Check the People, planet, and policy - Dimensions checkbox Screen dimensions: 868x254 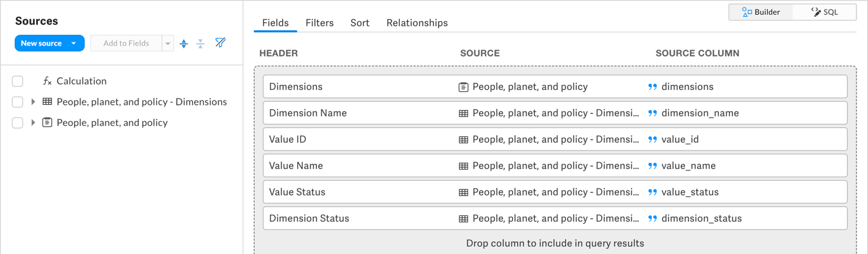pyautogui.click(x=17, y=102)
